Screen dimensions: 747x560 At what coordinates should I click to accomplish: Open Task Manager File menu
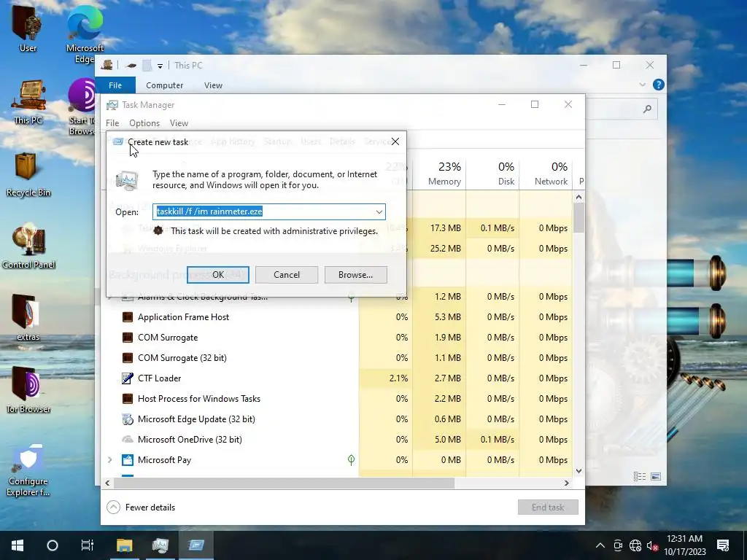coord(112,122)
